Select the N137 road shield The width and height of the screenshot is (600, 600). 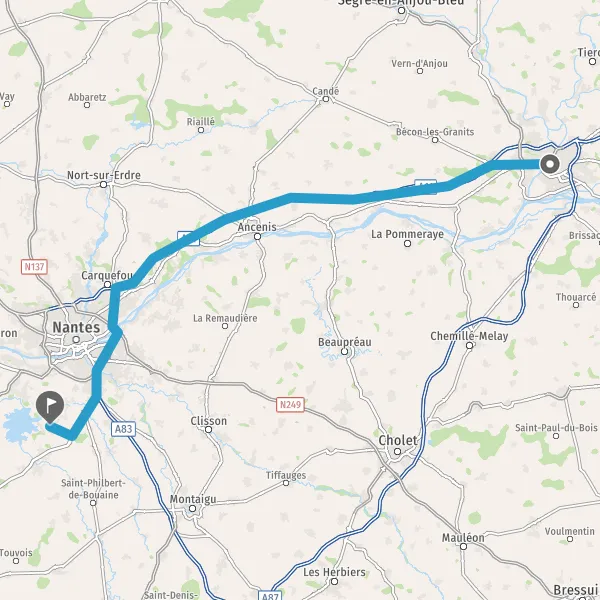coord(34,267)
